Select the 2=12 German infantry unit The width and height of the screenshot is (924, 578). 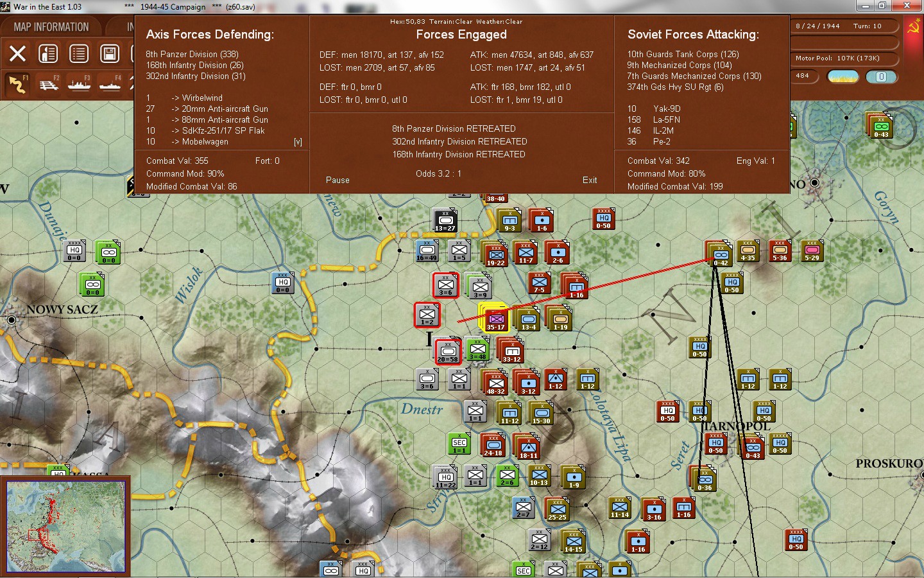539,540
